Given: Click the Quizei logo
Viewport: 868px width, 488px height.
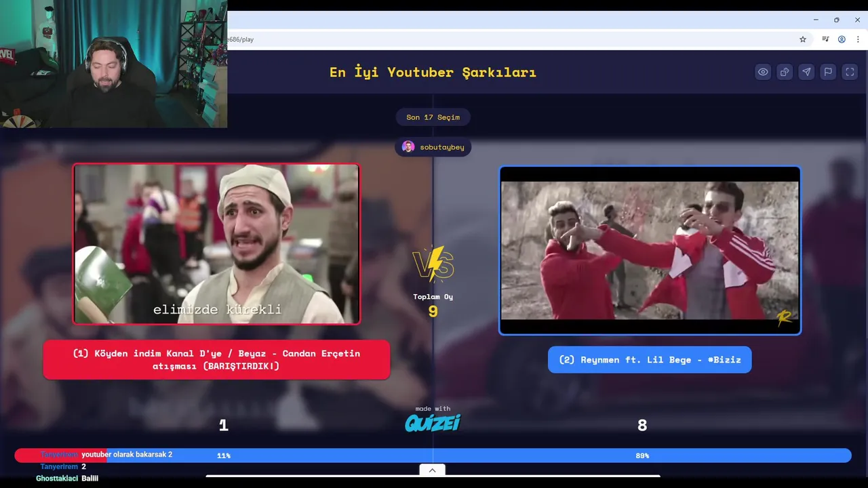Looking at the screenshot, I should click(433, 423).
